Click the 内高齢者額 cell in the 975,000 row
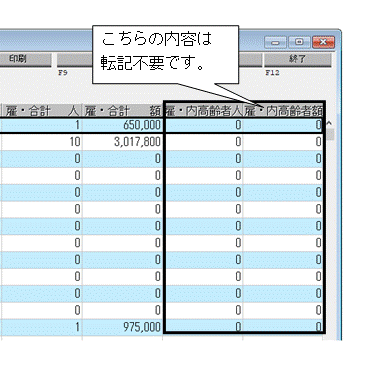The width and height of the screenshot is (373, 391). [283, 326]
